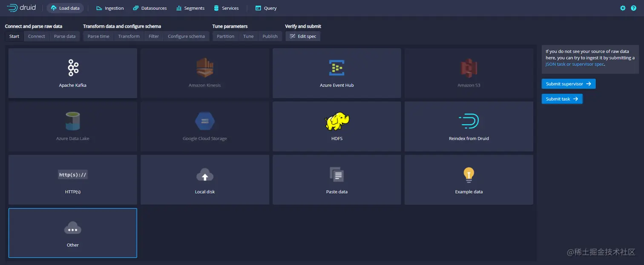Go to the Ingestion view
The height and width of the screenshot is (265, 644).
tap(110, 8)
